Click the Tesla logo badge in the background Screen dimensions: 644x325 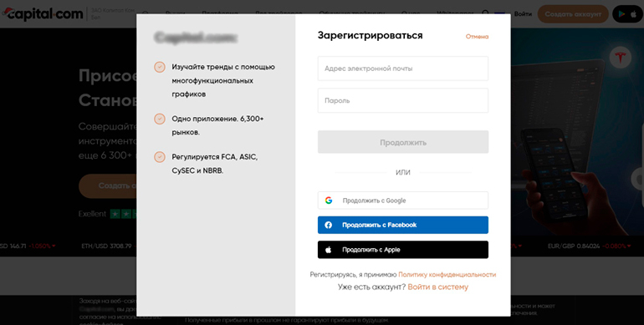621,58
